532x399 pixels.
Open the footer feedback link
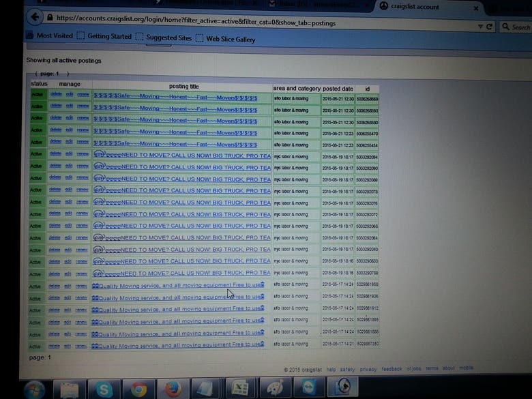pos(391,368)
